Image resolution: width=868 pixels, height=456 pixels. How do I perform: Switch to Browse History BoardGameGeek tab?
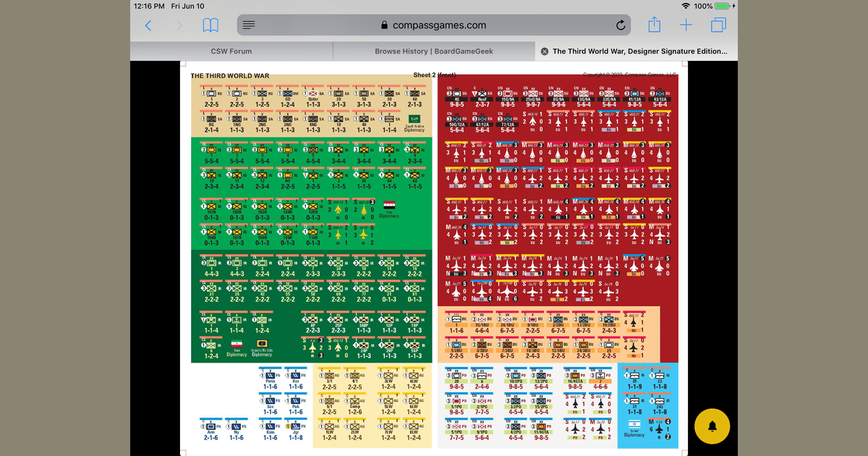(433, 51)
